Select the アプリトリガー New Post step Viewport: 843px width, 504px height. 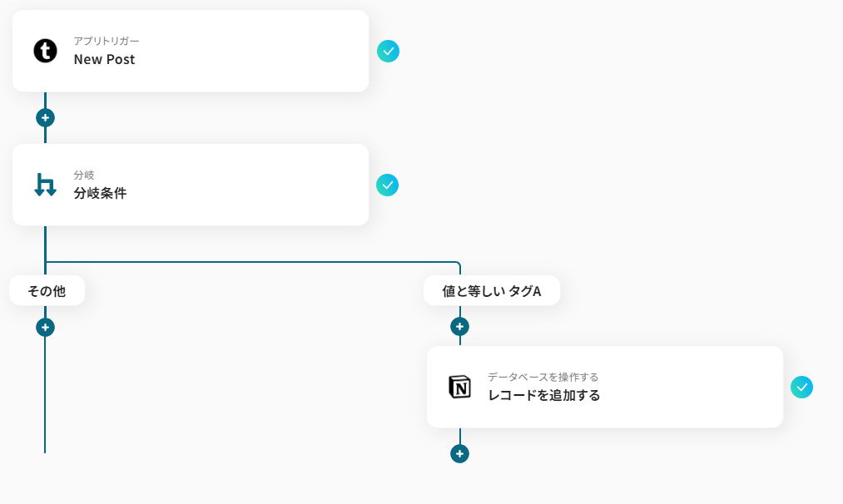point(190,51)
